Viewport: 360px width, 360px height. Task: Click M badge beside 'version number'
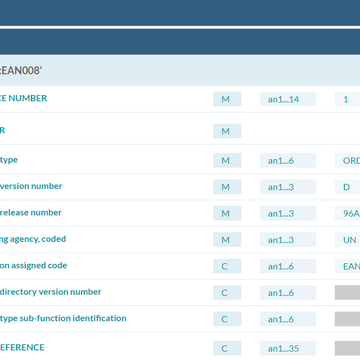pos(227,187)
